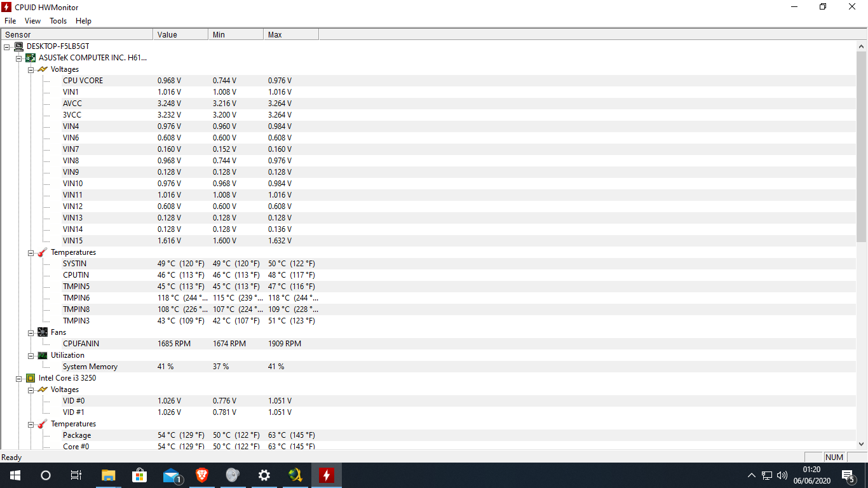Click the Value column header
This screenshot has height=488, width=868.
(x=180, y=34)
